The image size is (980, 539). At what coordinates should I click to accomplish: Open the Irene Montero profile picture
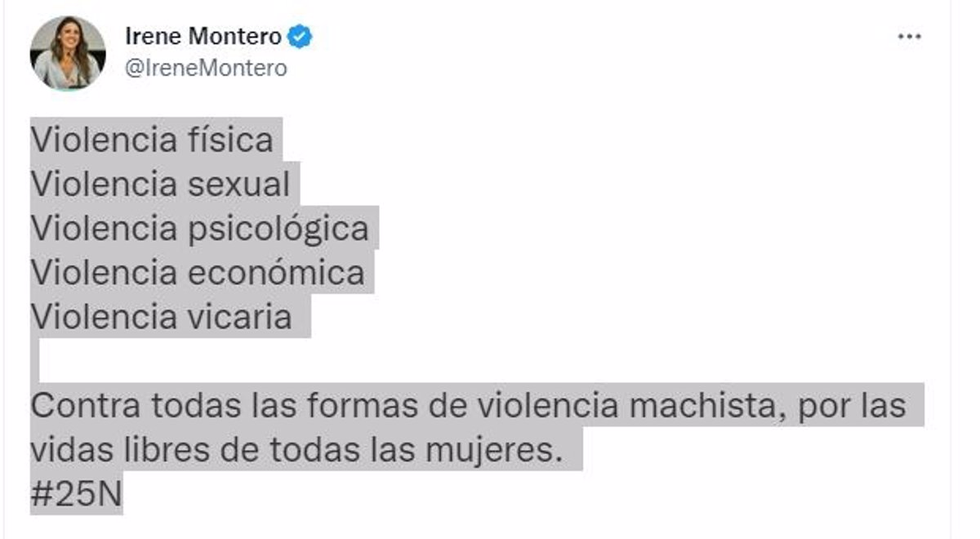pyautogui.click(x=68, y=53)
